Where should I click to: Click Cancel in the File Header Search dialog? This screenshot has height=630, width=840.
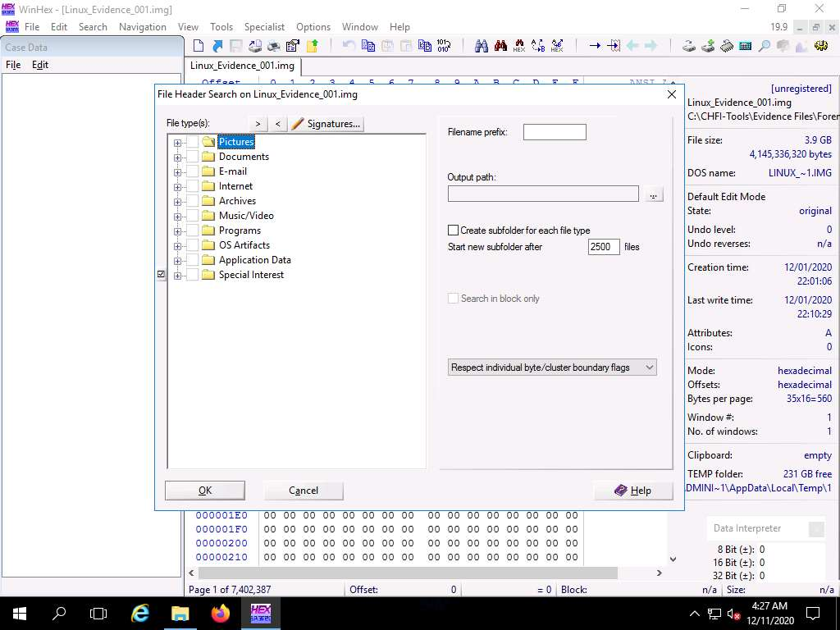tap(304, 491)
